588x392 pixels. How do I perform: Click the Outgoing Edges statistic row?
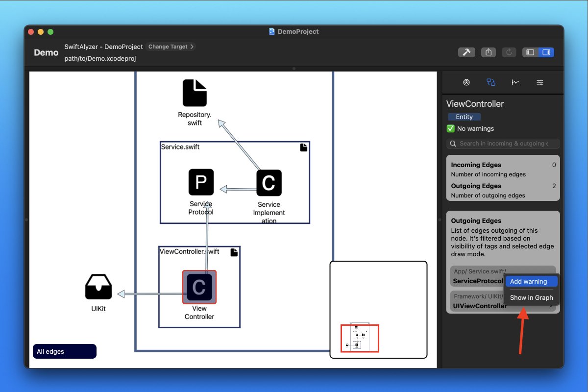click(503, 190)
